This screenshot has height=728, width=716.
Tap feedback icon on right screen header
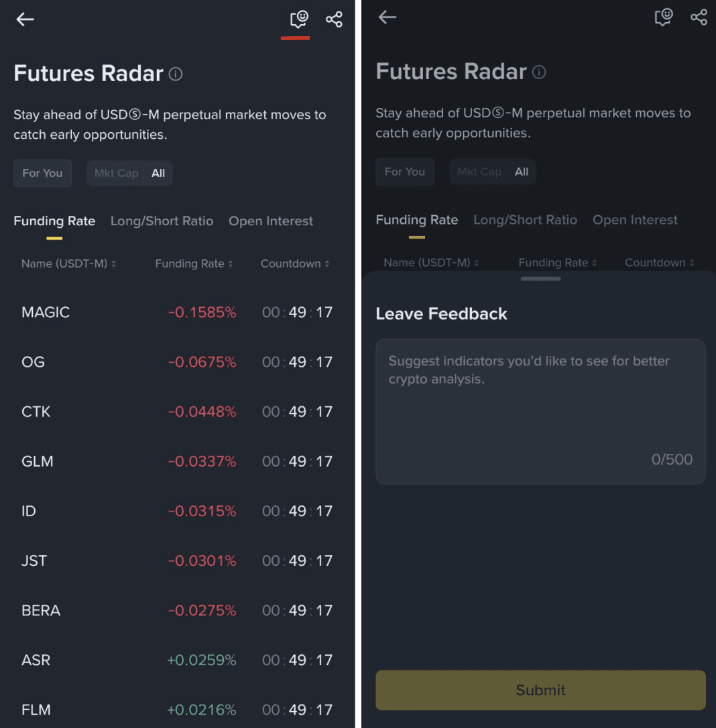[663, 17]
